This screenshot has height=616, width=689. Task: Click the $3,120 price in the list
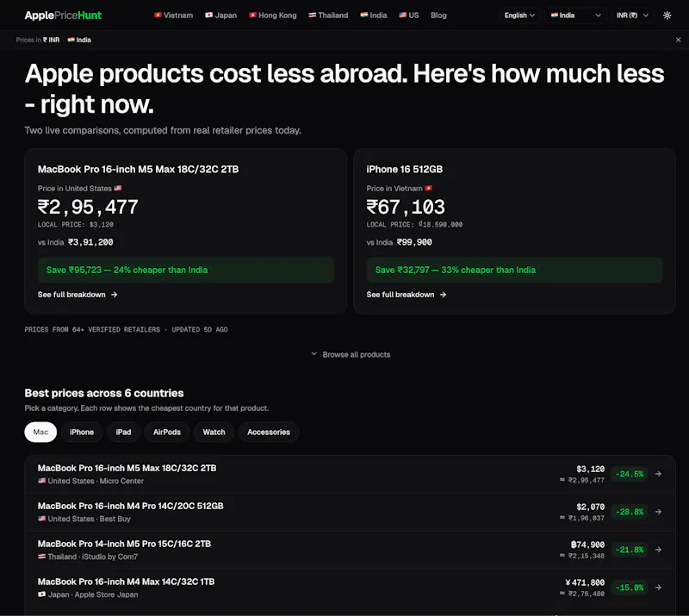coord(590,470)
